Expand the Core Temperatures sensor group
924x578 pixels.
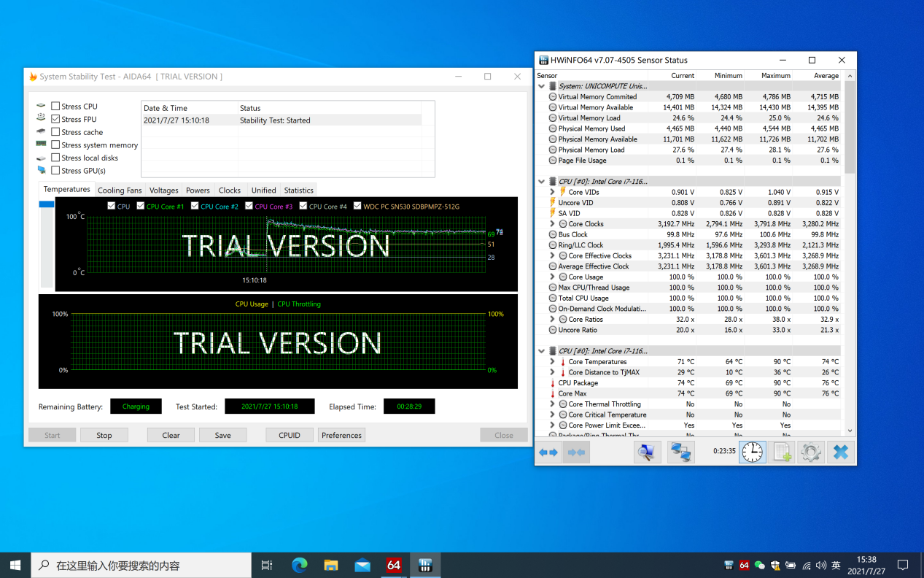[x=552, y=362]
